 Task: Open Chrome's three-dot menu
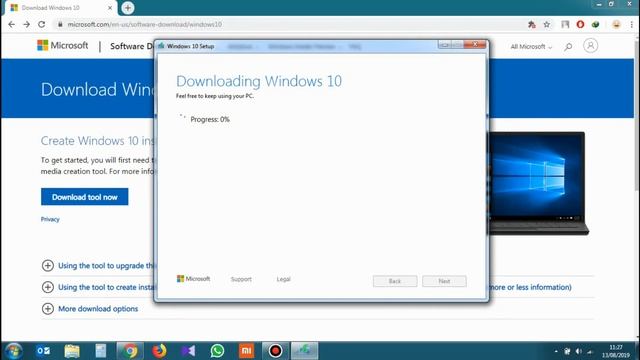click(632, 24)
